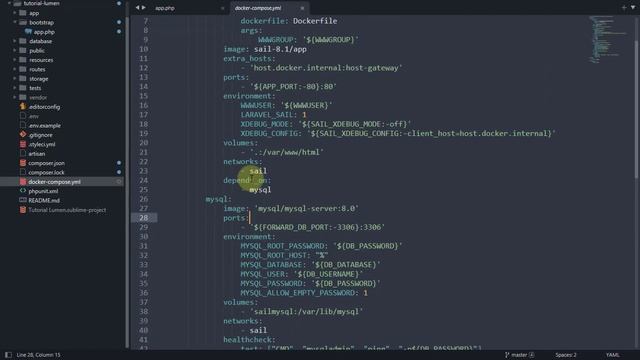Screen dimensions: 640x360
Task: Expand the routes folder arrow
Action: pos(15,69)
